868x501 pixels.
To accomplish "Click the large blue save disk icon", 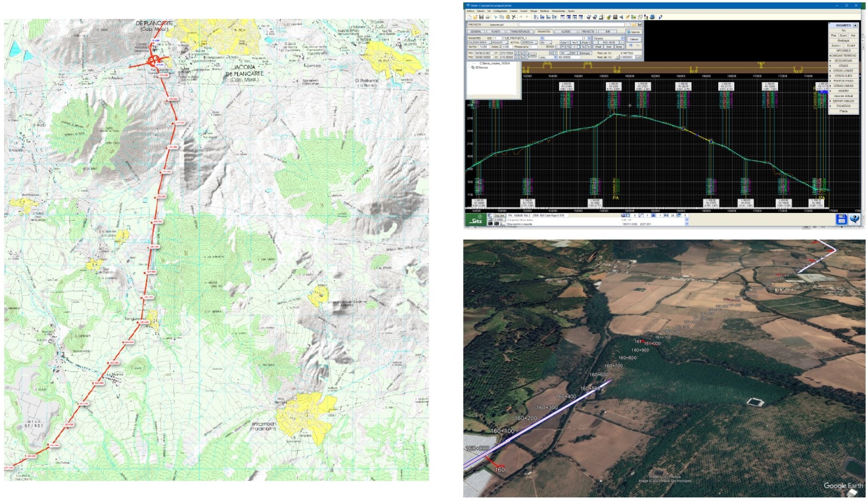I will point(841,219).
